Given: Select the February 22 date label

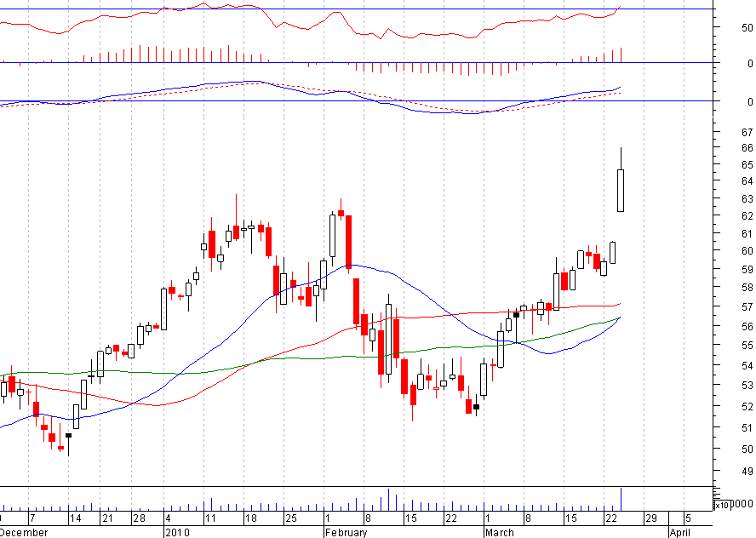Looking at the screenshot, I should point(451,518).
